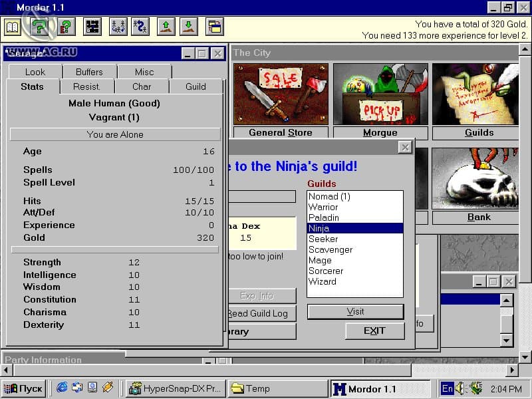This screenshot has height=399, width=532.
Task: Switch to the Resist. tab
Action: tap(87, 87)
